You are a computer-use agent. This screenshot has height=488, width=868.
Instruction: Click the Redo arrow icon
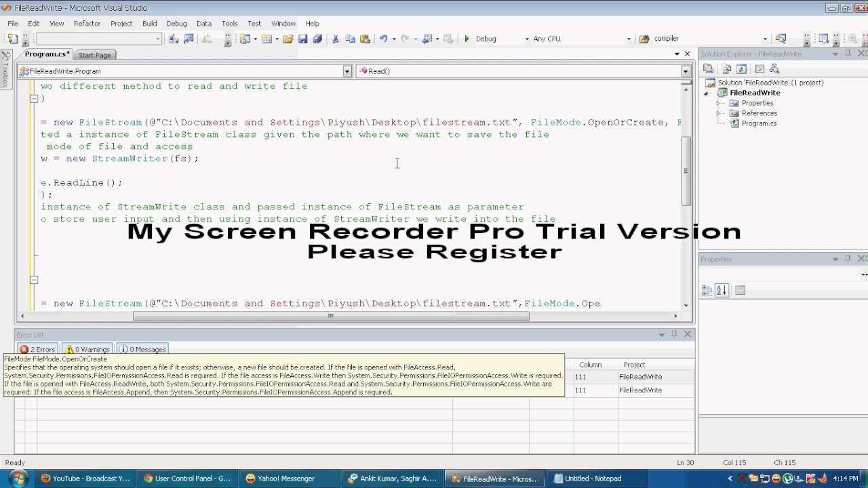(x=405, y=39)
